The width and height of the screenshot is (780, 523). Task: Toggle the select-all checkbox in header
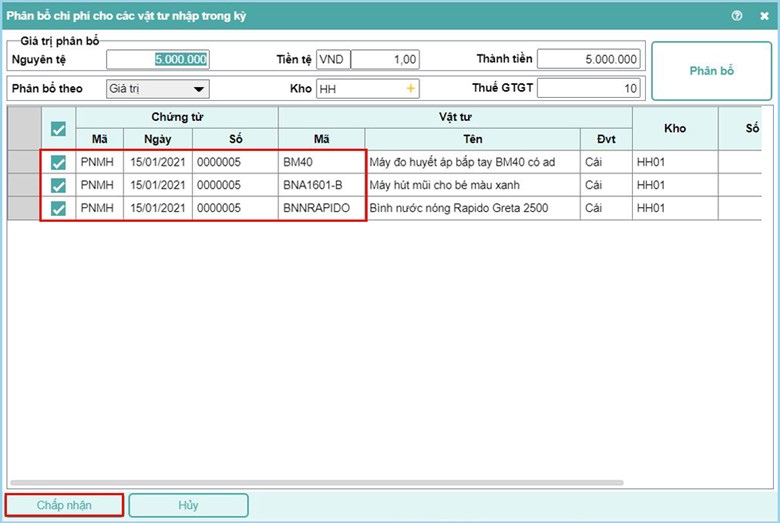pyautogui.click(x=58, y=128)
